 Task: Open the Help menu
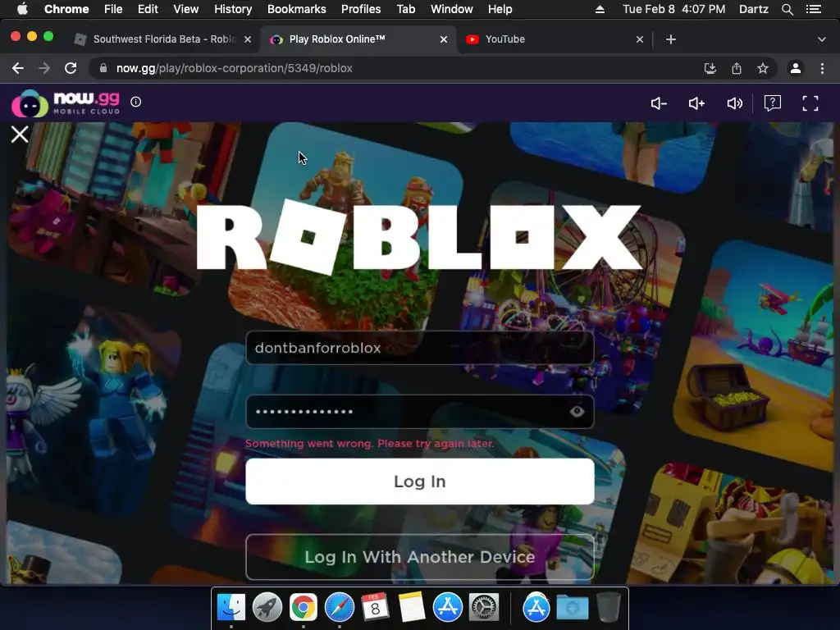500,9
